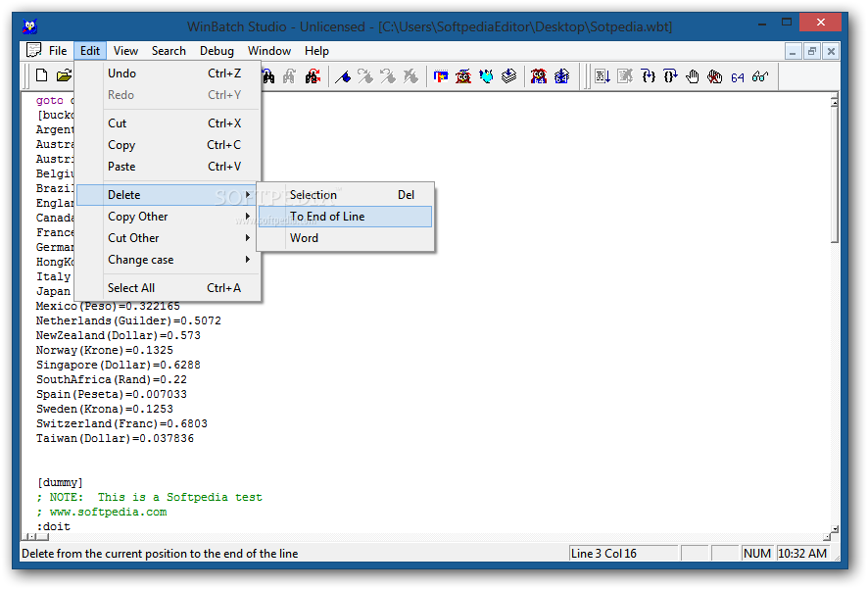Click the line Switzerland(Franc)=0.6803
The height and width of the screenshot is (589, 868).
coord(121,424)
